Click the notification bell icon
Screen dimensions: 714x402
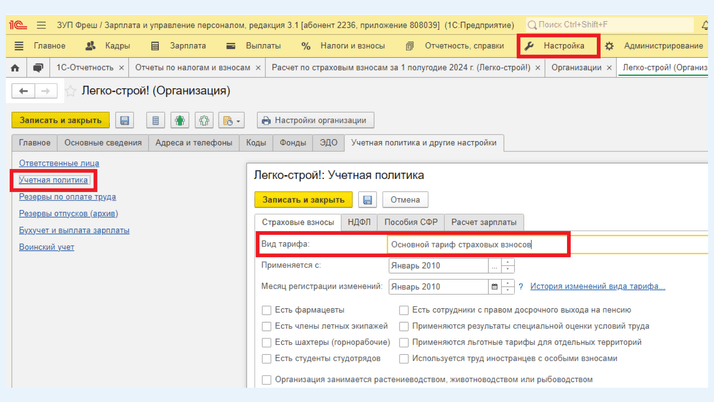[705, 25]
